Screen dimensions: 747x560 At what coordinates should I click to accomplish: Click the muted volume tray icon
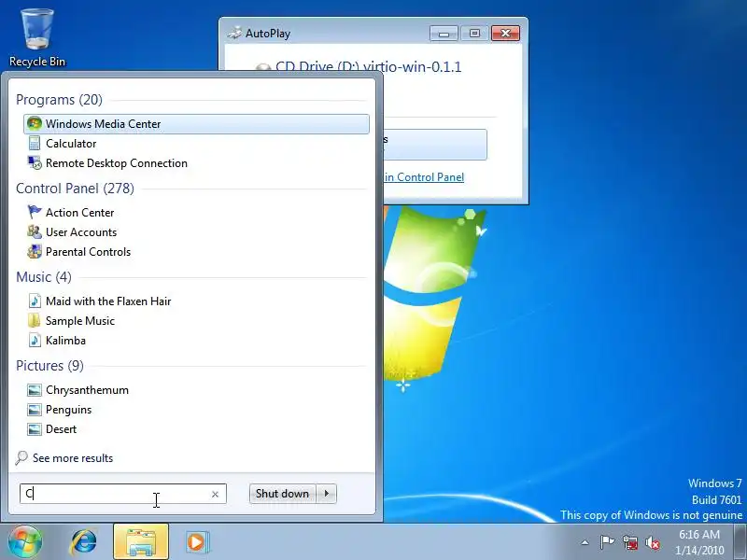[x=653, y=542]
